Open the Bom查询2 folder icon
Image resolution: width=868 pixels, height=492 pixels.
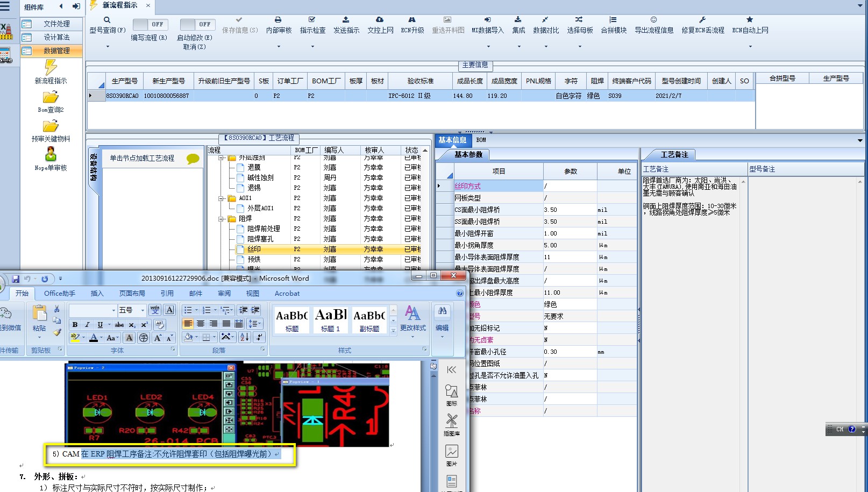(x=51, y=97)
